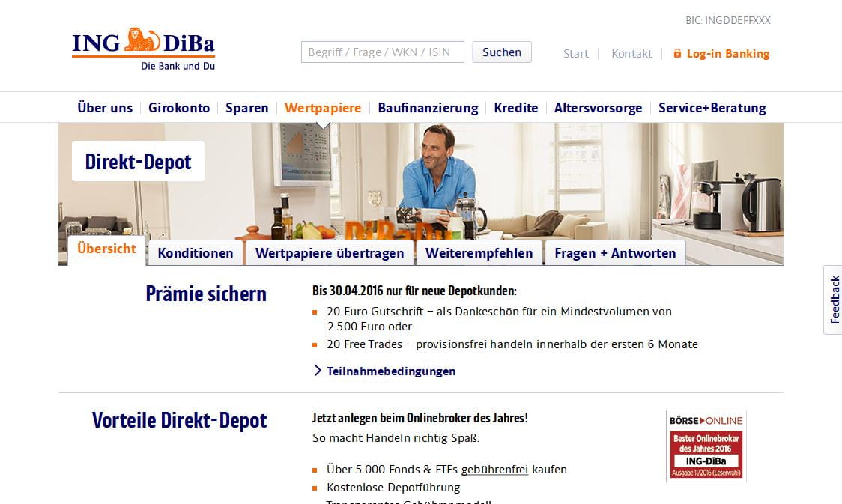Switch to the Konditionen tab

click(196, 253)
